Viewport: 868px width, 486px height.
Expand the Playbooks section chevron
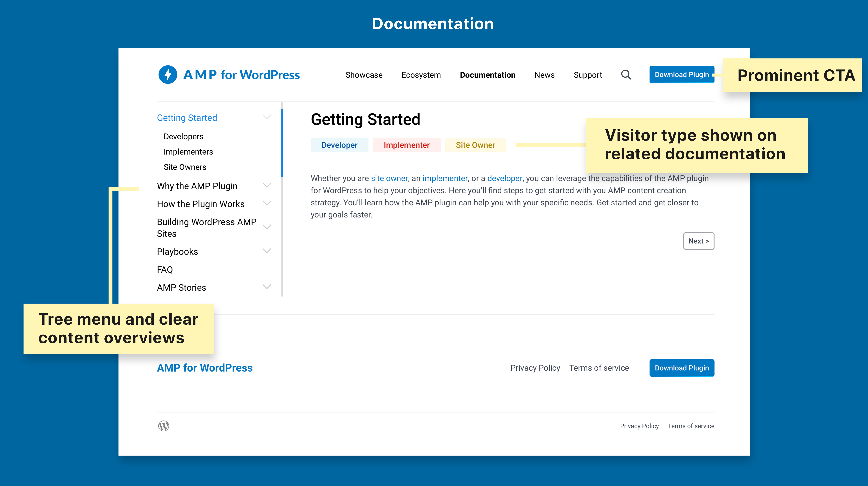pyautogui.click(x=267, y=251)
